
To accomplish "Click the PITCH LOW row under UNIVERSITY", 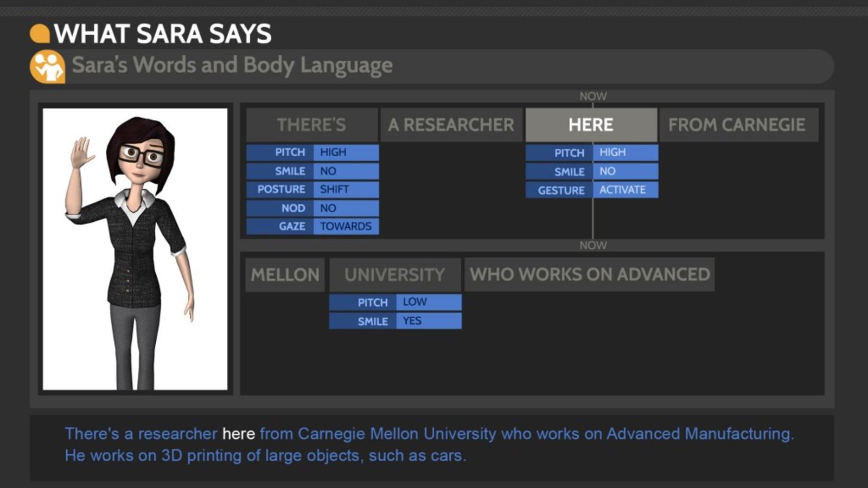I will [395, 302].
